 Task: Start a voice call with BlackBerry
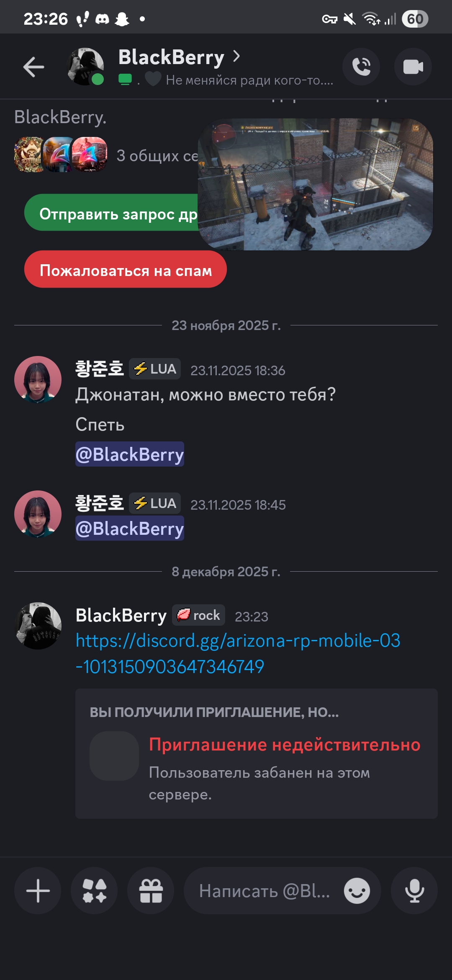point(361,67)
